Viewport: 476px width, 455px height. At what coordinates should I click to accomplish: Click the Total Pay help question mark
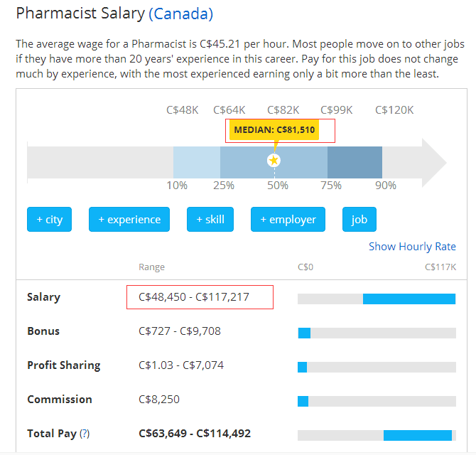point(85,434)
